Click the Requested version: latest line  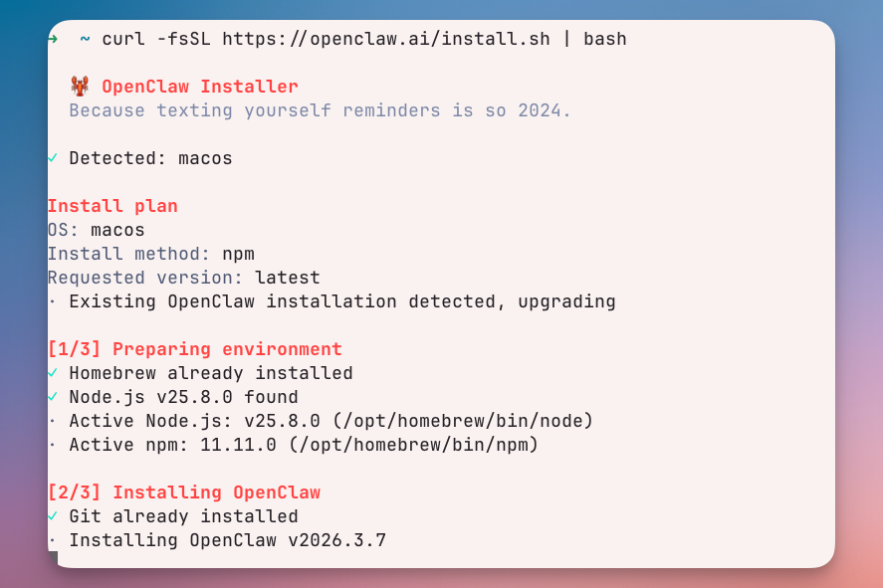183,278
